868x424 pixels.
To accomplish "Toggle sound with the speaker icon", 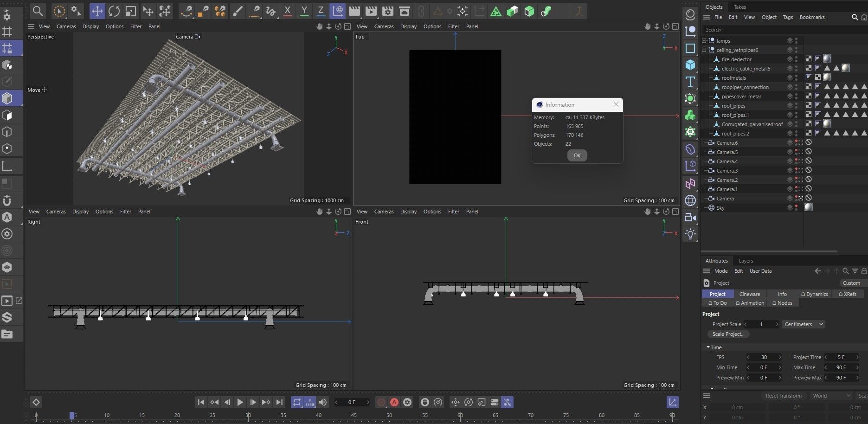I will point(323,402).
